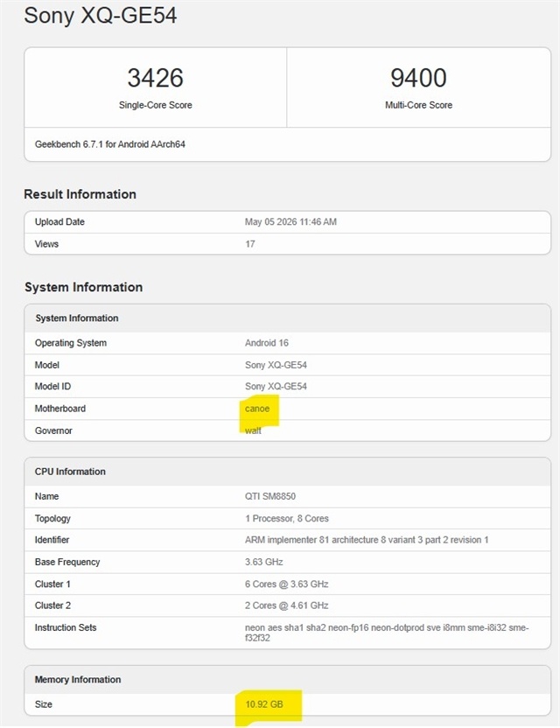Select the neon aes sha1 instruction sets value
The image size is (560, 728).
pyautogui.click(x=387, y=633)
